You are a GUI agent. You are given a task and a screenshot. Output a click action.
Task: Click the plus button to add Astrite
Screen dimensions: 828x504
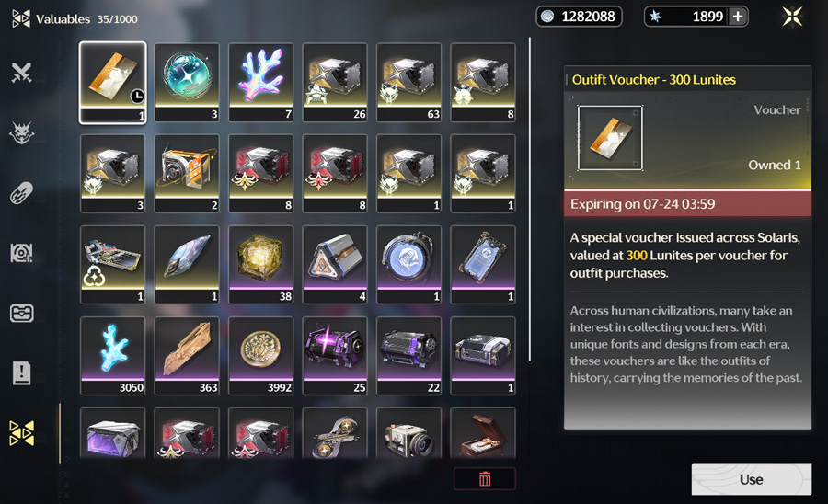(x=738, y=17)
